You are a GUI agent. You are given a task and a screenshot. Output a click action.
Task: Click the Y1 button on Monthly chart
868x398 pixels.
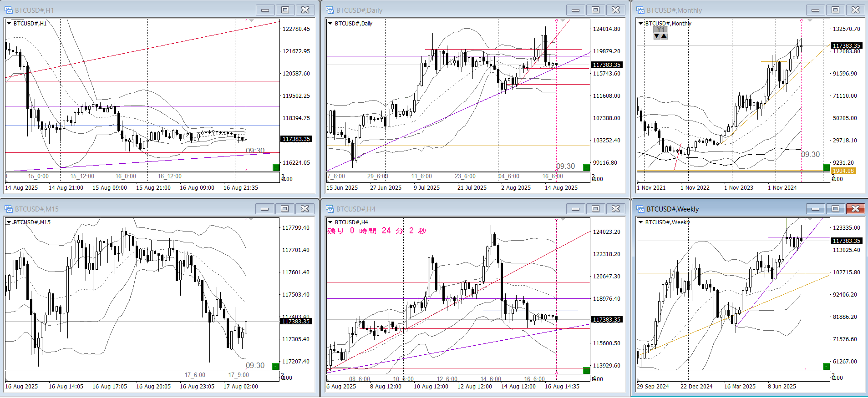(660, 29)
